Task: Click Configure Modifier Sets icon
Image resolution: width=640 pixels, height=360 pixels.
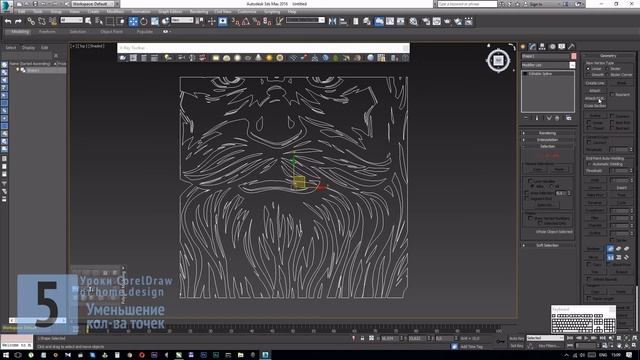Action: point(569,118)
